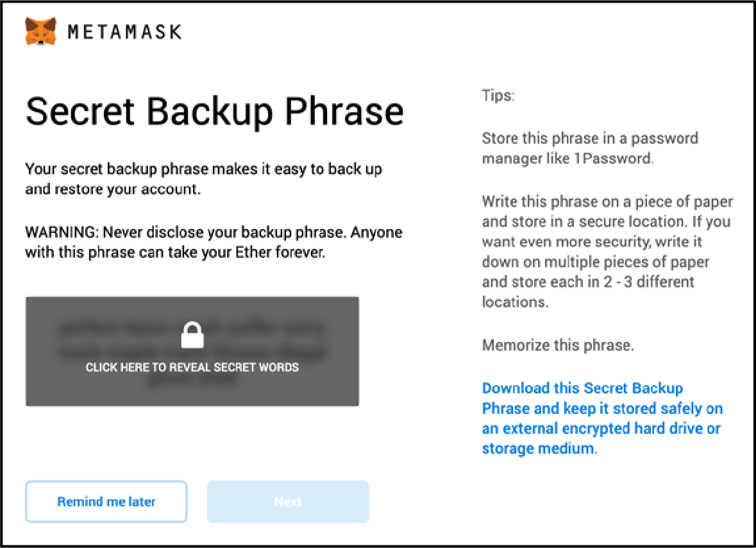Click the Tips: label
This screenshot has width=756, height=548.
click(498, 95)
